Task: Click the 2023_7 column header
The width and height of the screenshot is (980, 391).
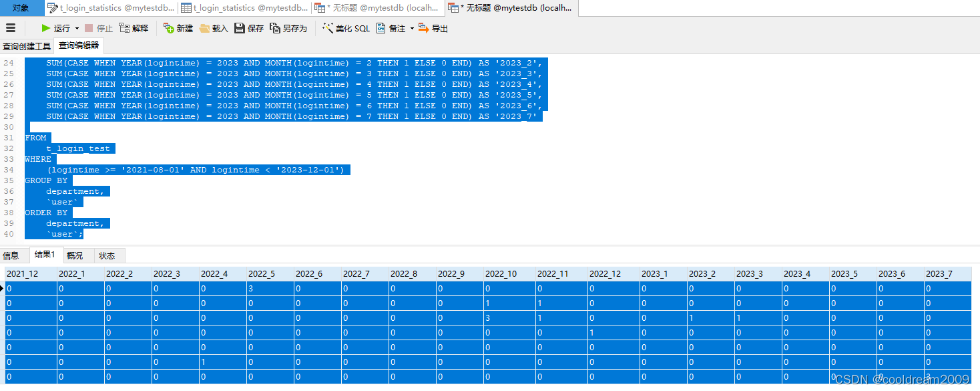Action: point(948,273)
